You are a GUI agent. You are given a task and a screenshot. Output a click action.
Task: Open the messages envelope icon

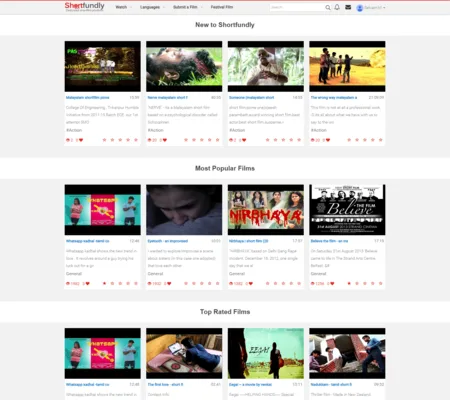348,7
